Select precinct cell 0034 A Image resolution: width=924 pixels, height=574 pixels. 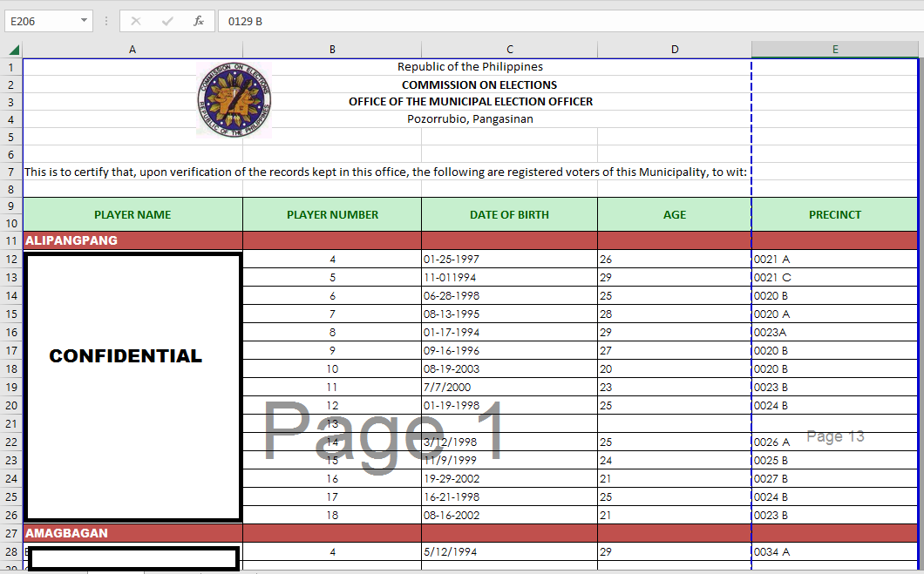[x=835, y=551]
